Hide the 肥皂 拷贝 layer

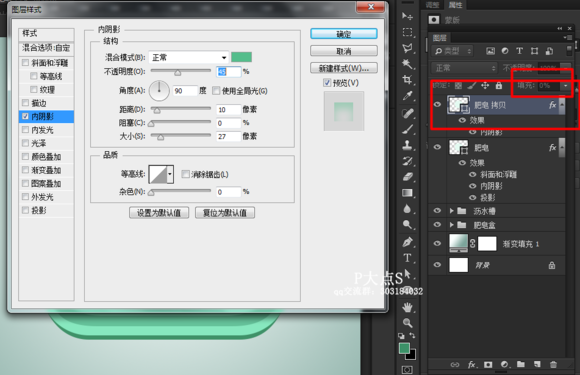pyautogui.click(x=437, y=105)
